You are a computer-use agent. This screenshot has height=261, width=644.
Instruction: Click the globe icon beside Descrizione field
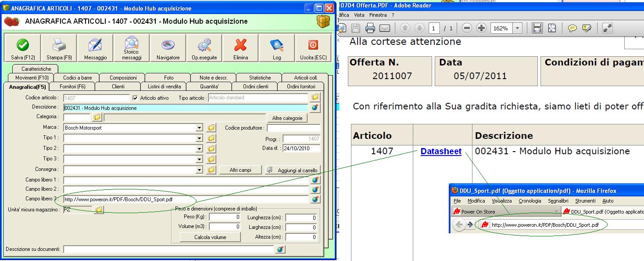click(315, 107)
